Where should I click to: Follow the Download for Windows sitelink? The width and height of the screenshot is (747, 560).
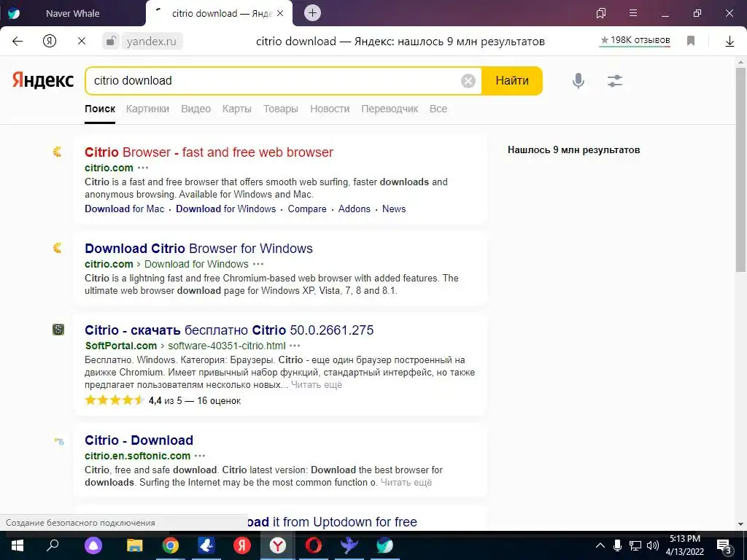[x=226, y=209]
